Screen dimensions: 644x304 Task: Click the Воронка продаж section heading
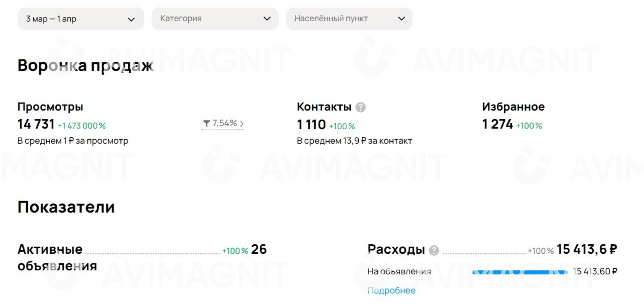pos(85,65)
